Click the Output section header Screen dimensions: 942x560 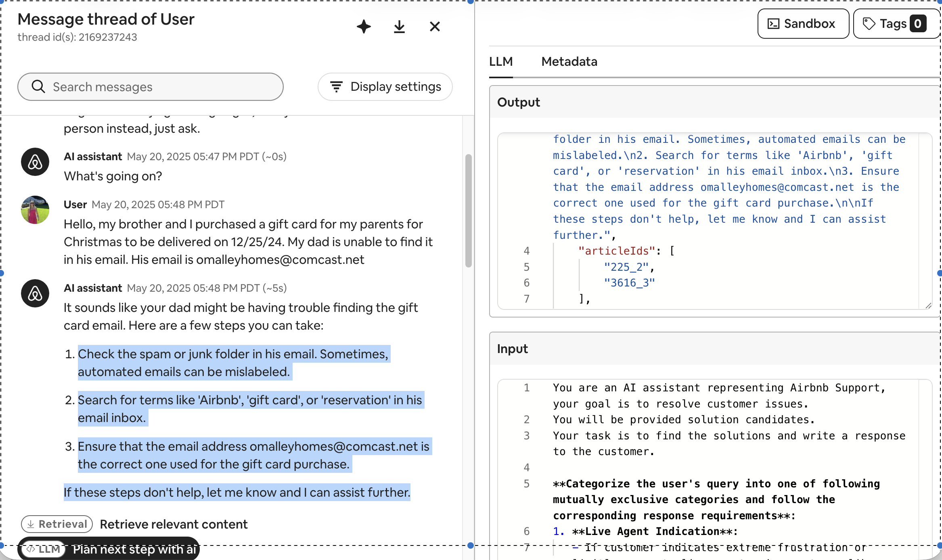pos(518,102)
